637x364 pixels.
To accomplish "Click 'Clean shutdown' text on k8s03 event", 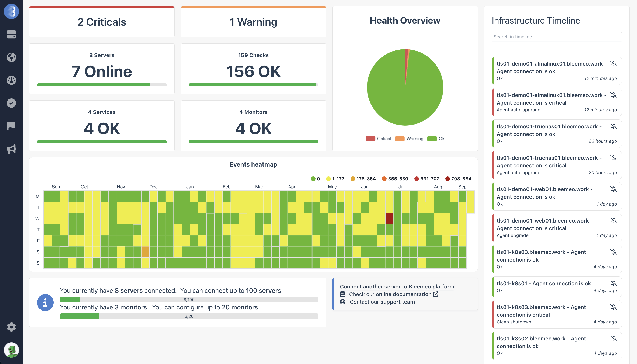I will point(514,322).
